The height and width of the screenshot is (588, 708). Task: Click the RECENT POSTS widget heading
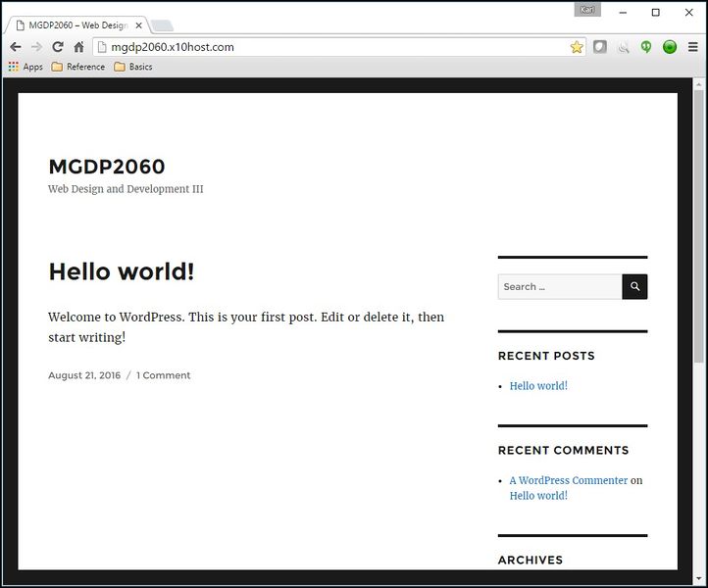pos(546,356)
